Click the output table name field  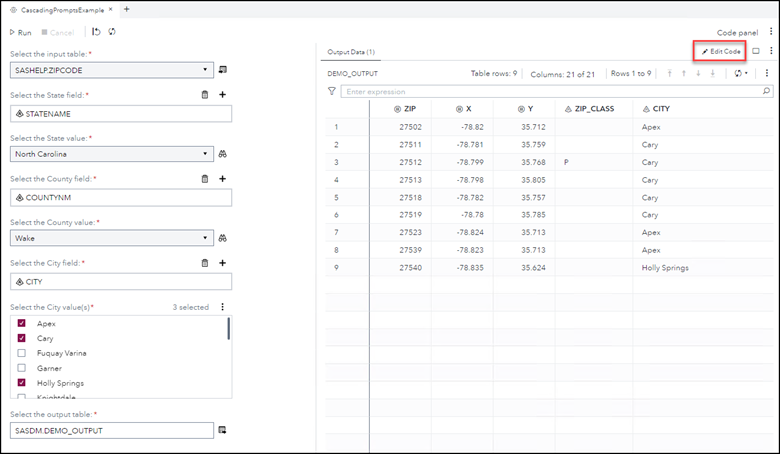click(x=111, y=430)
